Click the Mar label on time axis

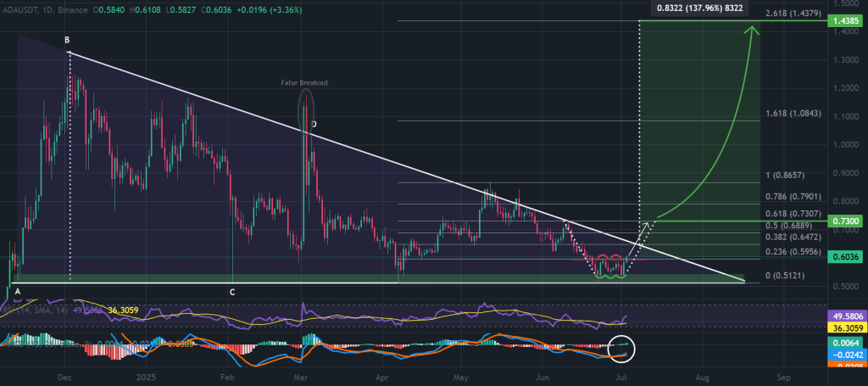coord(300,377)
